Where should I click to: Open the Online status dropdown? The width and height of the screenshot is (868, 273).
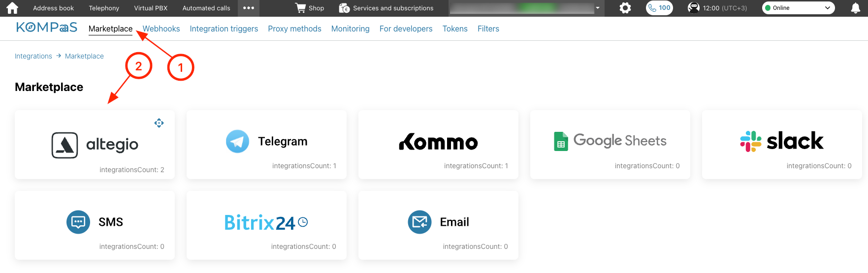798,8
